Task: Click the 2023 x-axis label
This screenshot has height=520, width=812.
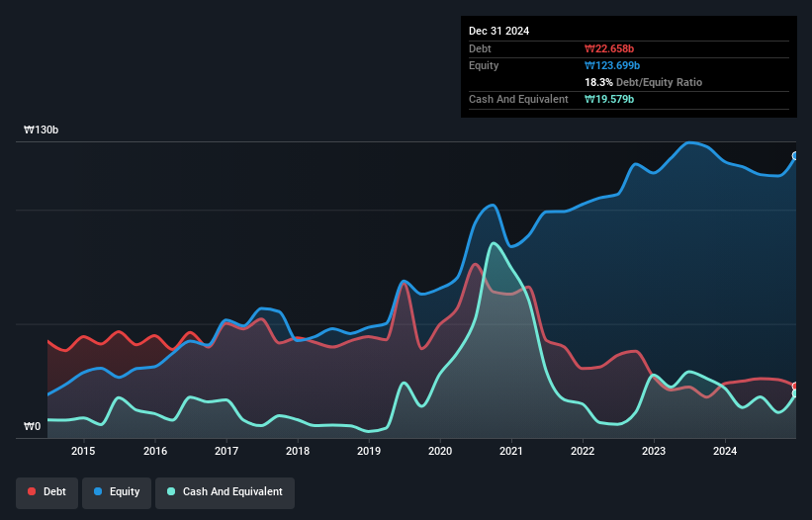Action: point(654,451)
